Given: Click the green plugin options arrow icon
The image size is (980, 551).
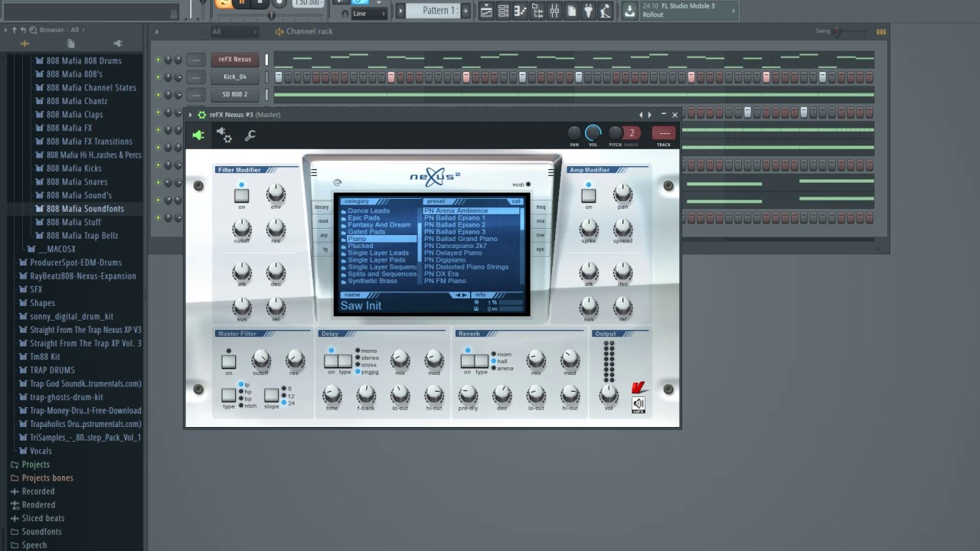Looking at the screenshot, I should tap(198, 135).
